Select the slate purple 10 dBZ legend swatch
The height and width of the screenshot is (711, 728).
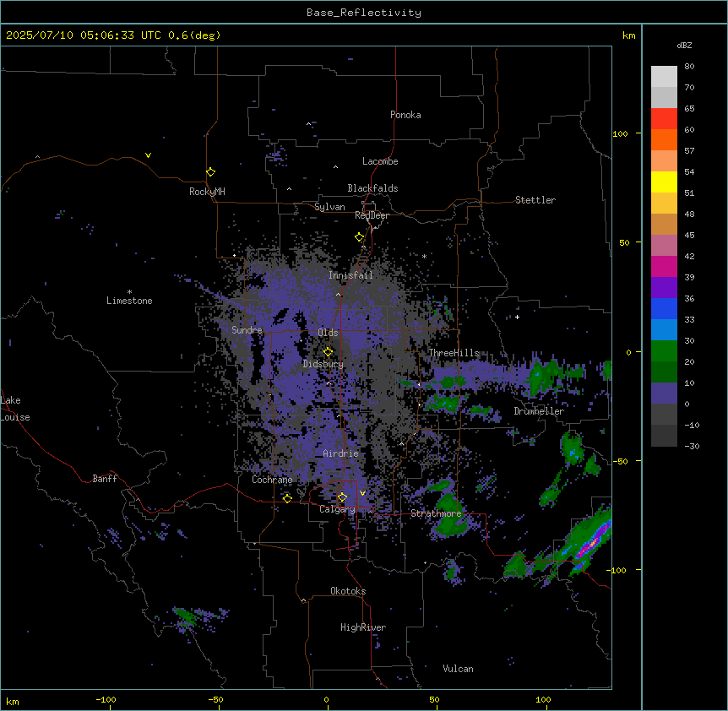tap(664, 393)
